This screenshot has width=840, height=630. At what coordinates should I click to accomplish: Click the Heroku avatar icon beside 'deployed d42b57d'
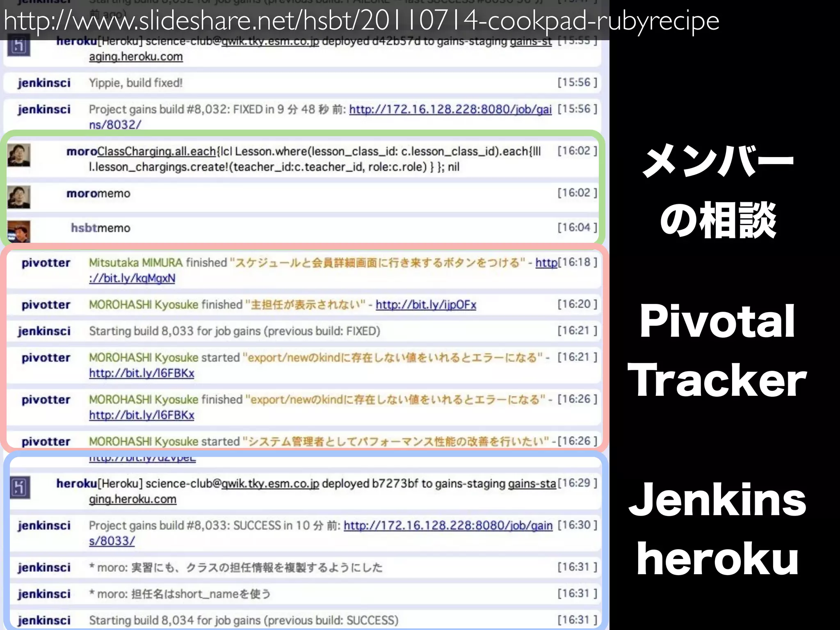[x=18, y=46]
